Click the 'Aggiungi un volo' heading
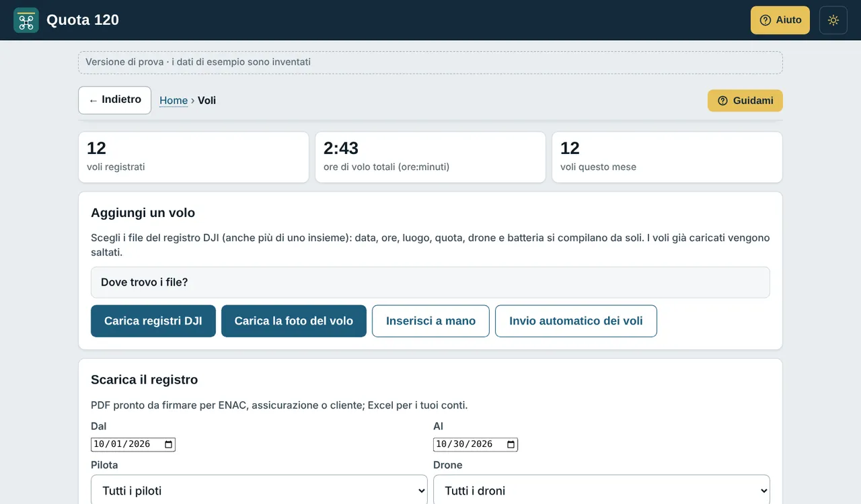Image resolution: width=861 pixels, height=504 pixels. (143, 213)
